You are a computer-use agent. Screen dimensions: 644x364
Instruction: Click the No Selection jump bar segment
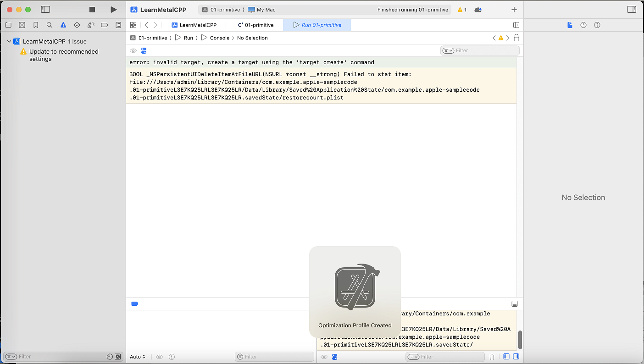pyautogui.click(x=252, y=38)
